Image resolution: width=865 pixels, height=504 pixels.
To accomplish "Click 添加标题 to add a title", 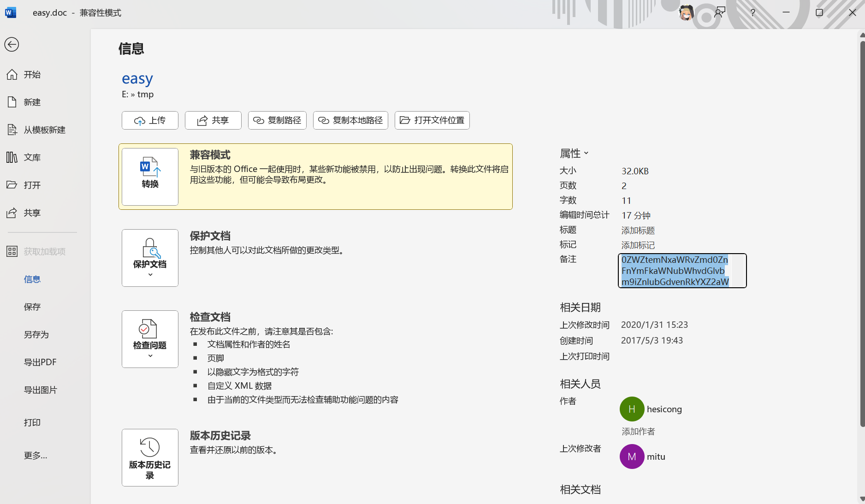I will pos(638,230).
